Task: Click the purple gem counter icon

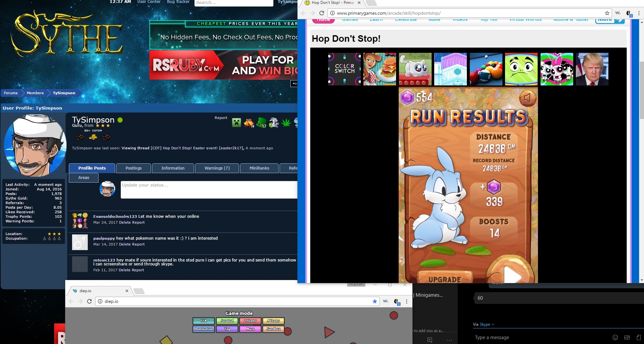Action: click(x=407, y=97)
